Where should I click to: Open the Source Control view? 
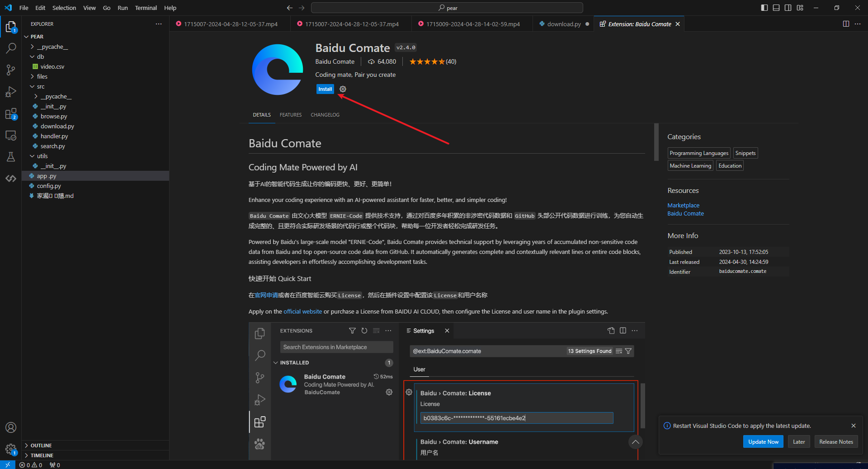(x=11, y=70)
